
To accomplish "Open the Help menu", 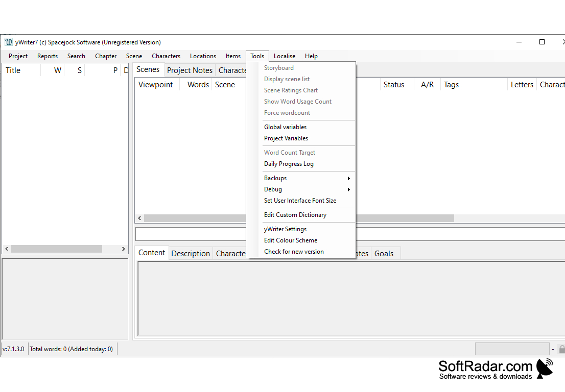I will click(x=311, y=56).
